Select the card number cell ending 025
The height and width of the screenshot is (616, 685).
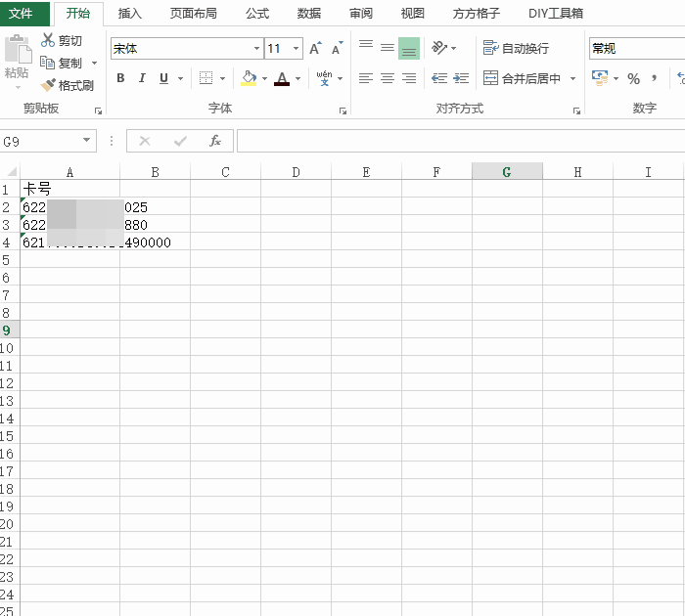pos(69,206)
